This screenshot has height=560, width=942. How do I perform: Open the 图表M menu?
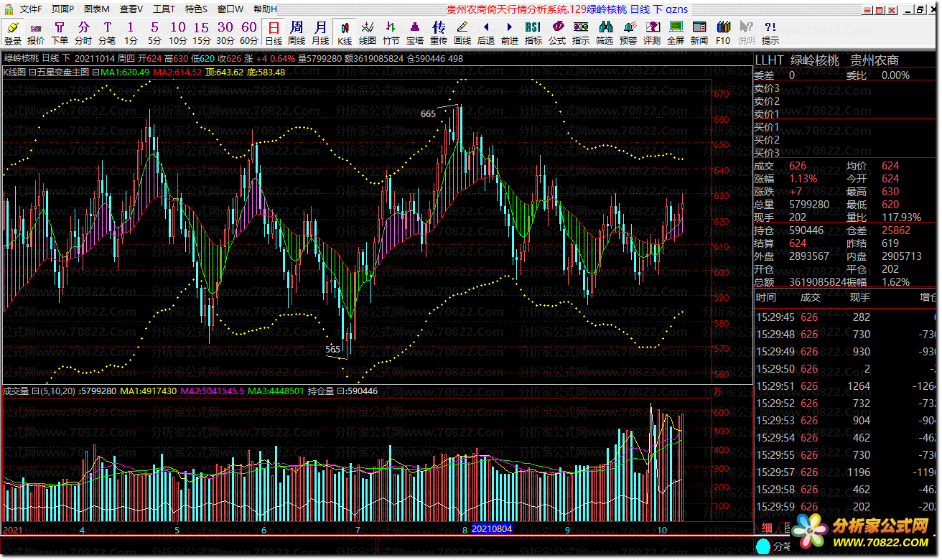[97, 9]
